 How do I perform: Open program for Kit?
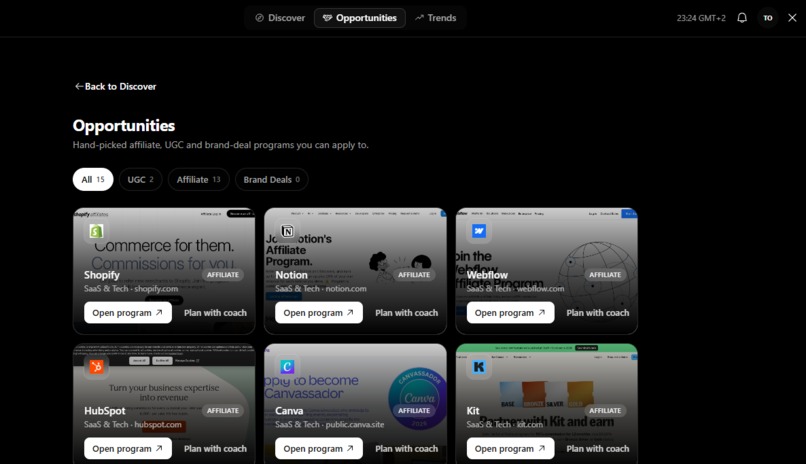(510, 449)
